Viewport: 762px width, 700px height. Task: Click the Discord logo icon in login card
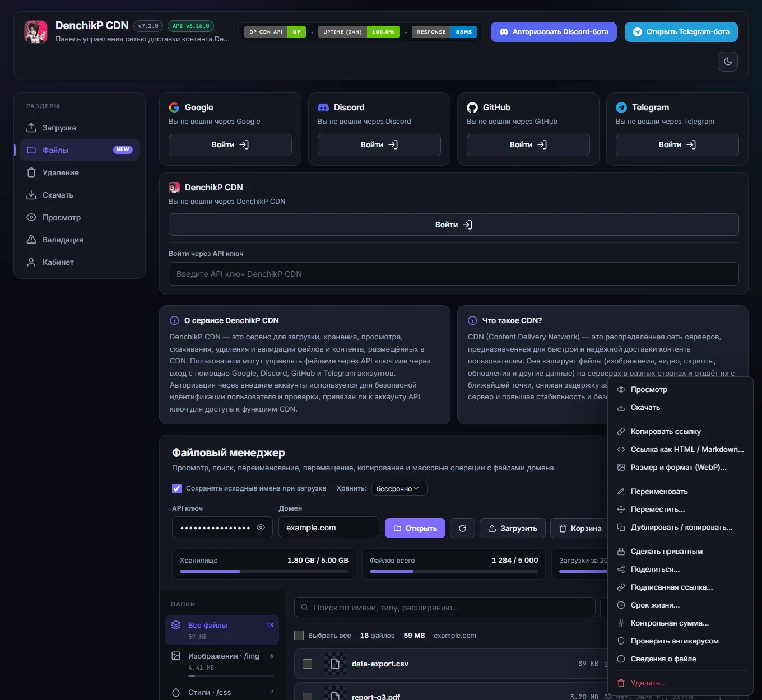tap(323, 108)
